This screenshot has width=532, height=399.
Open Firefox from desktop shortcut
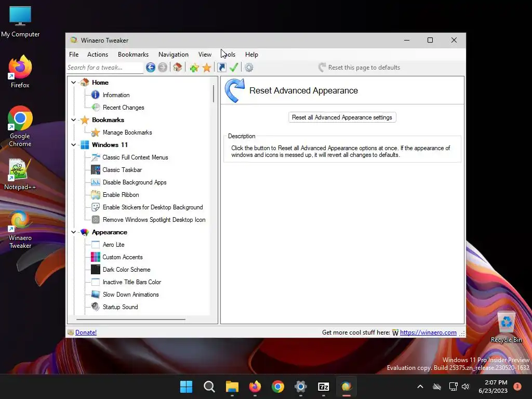point(20,71)
